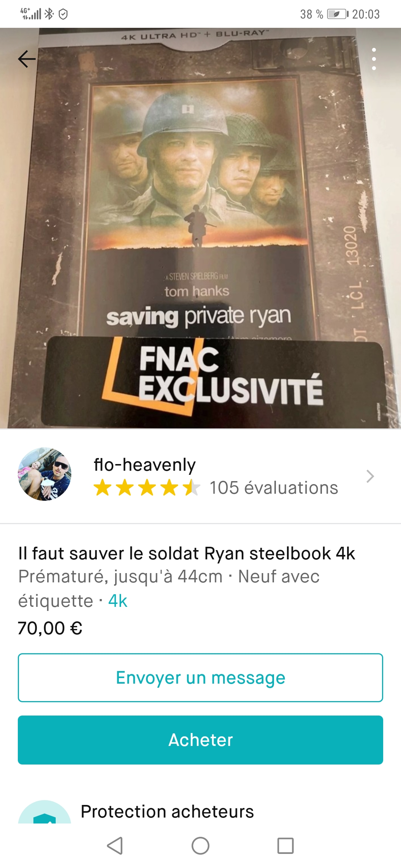401x868 pixels.
Task: Open the Protection acheteurs shield icon
Action: click(x=45, y=812)
